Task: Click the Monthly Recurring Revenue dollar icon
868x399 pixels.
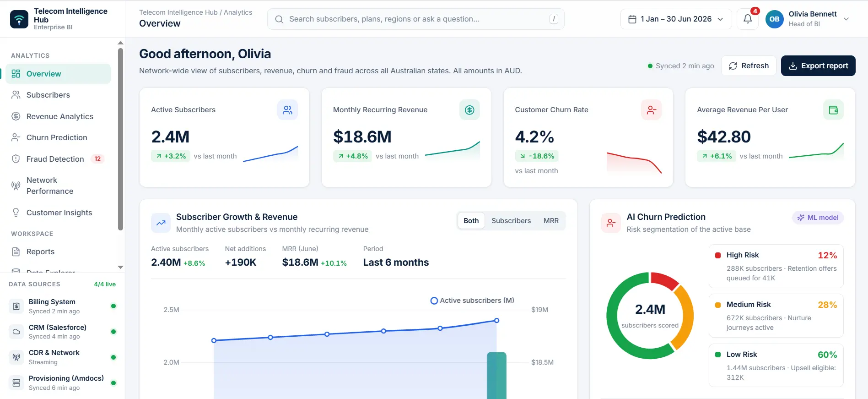Action: [469, 110]
